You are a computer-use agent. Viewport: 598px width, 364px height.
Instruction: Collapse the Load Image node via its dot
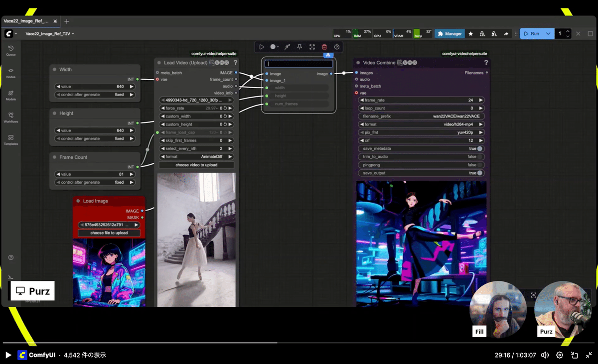point(78,201)
